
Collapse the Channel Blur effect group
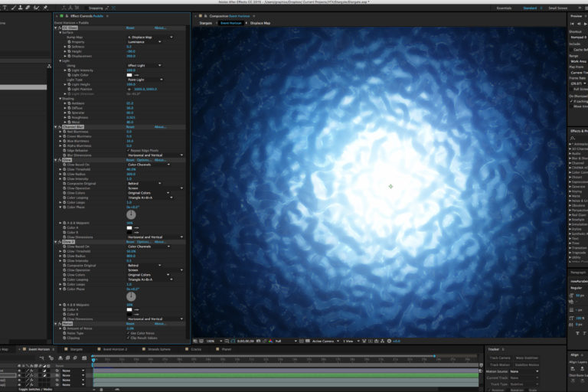pyautogui.click(x=57, y=127)
